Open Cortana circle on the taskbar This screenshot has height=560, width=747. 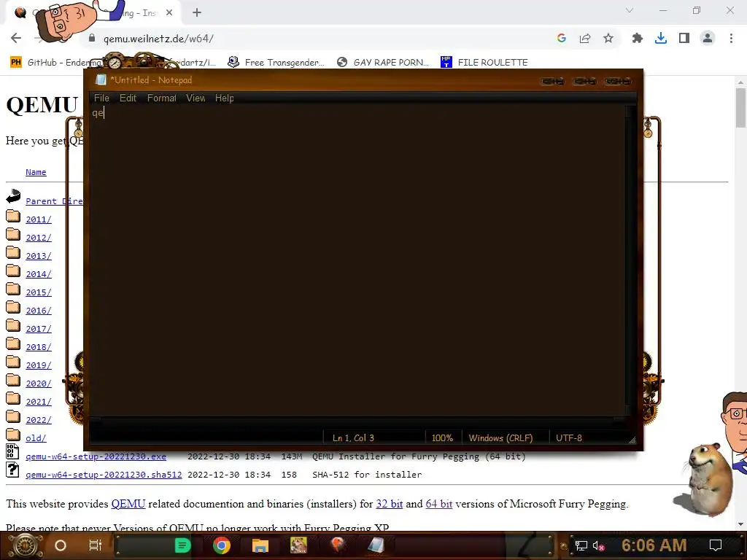pyautogui.click(x=60, y=545)
